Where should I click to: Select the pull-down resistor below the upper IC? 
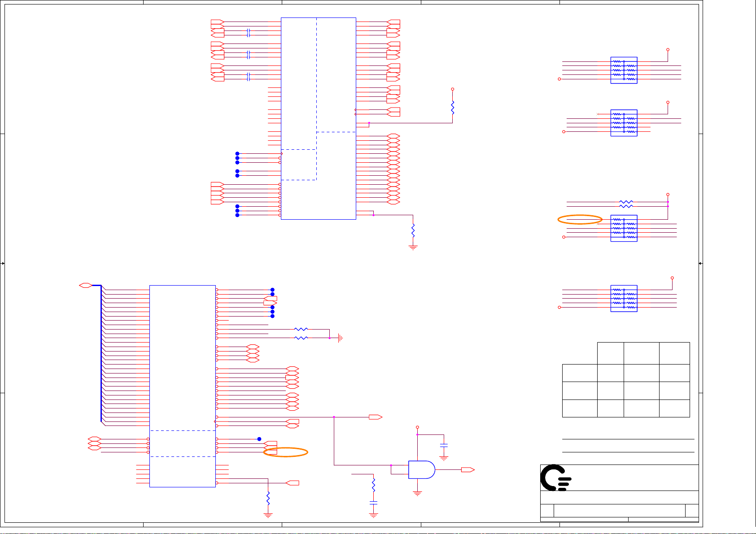pyautogui.click(x=413, y=230)
